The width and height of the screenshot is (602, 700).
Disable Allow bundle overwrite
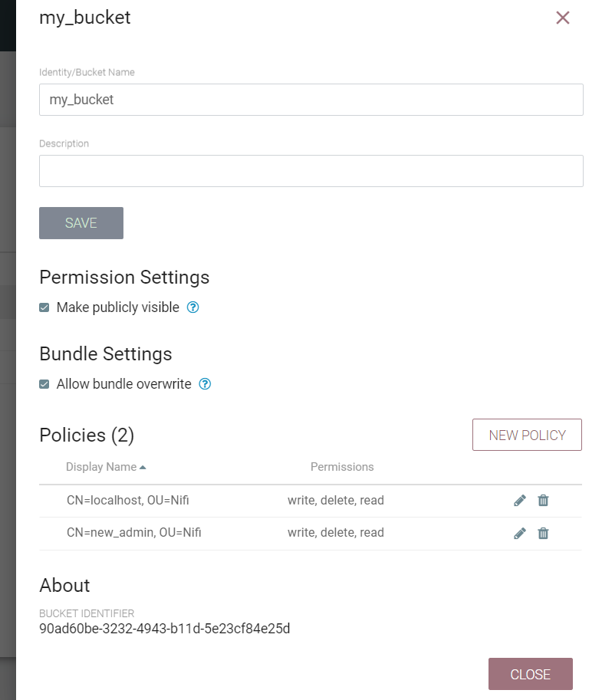44,383
